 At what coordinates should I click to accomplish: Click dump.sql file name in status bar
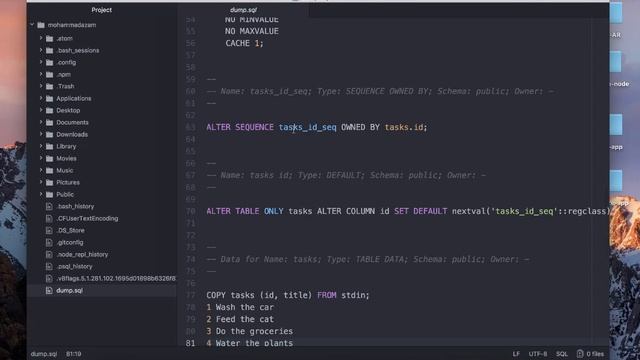(x=44, y=354)
